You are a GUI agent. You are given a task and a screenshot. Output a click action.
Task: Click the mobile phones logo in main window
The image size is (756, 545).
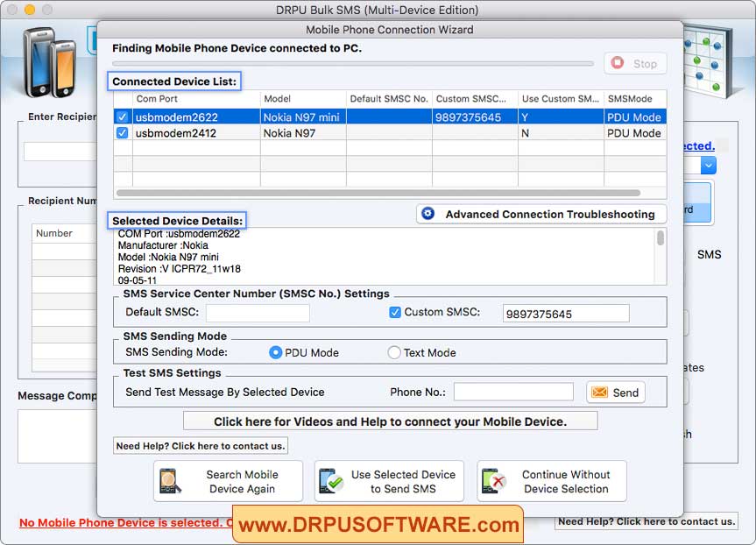(50, 63)
